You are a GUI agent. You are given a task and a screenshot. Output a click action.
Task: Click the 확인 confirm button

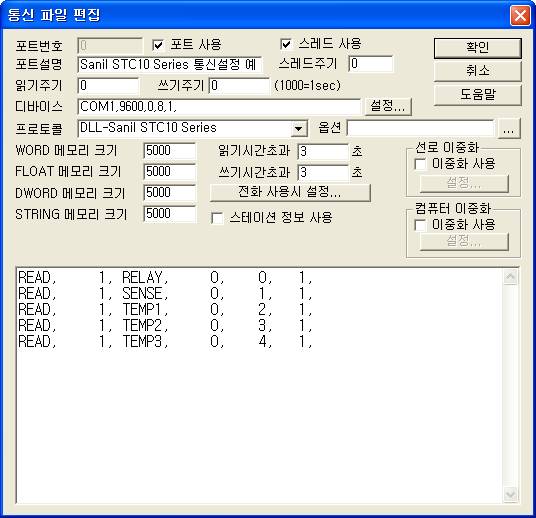[478, 48]
